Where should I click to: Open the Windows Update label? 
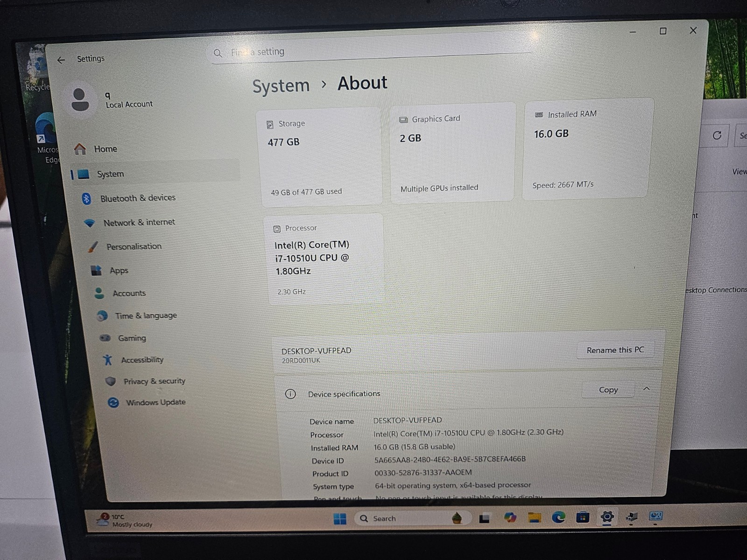(156, 402)
